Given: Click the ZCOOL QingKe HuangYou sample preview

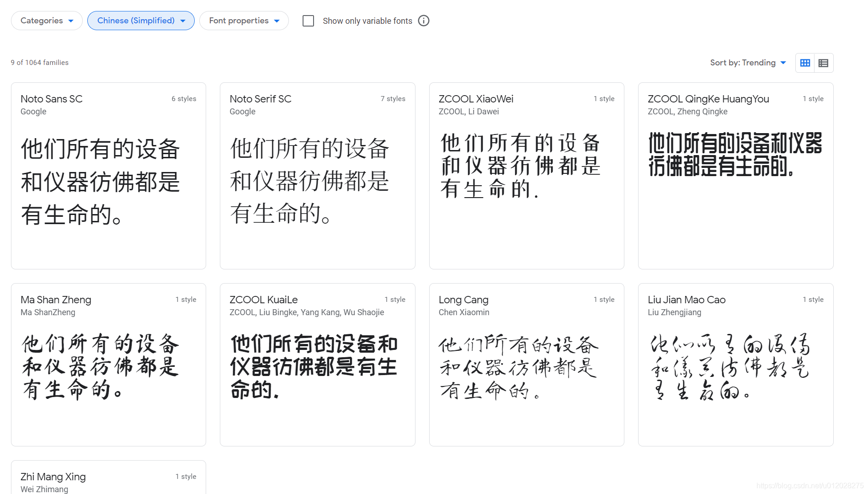Looking at the screenshot, I should [735, 155].
